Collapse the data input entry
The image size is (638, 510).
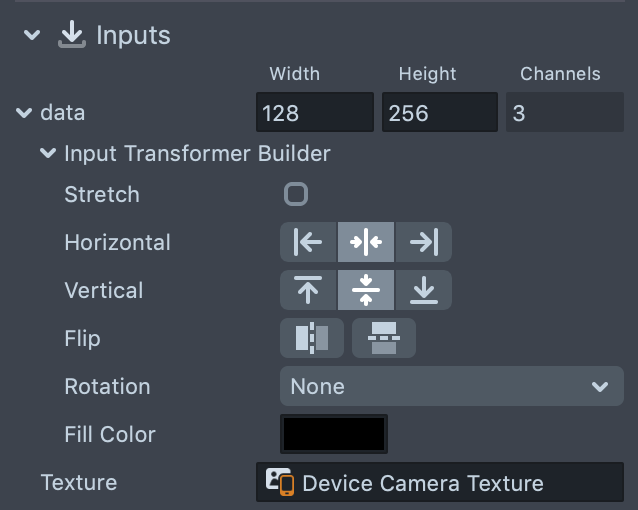click(24, 113)
